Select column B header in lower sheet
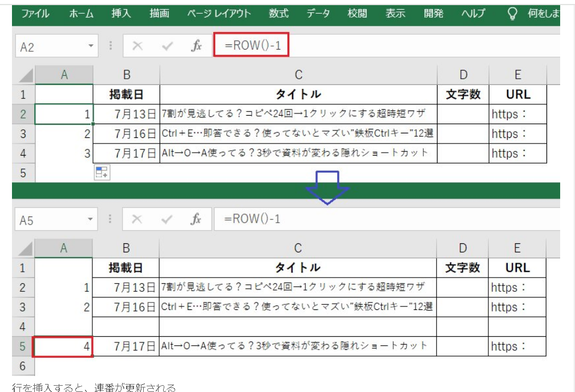575x392 pixels. click(125, 248)
